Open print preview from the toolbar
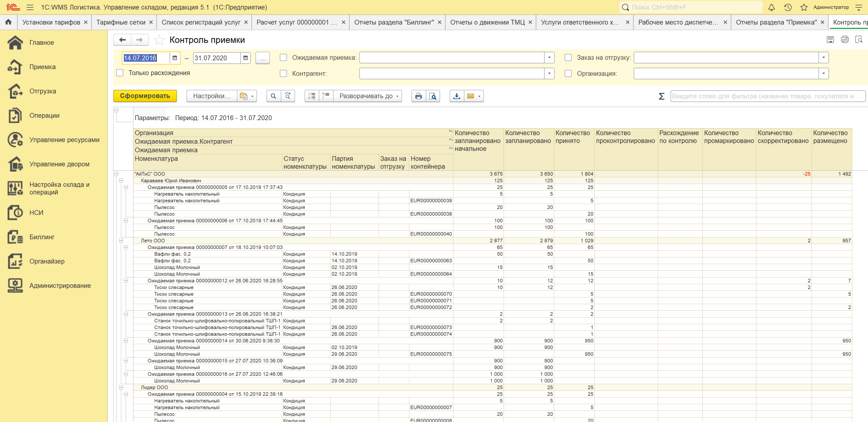This screenshot has height=422, width=868. [x=433, y=96]
